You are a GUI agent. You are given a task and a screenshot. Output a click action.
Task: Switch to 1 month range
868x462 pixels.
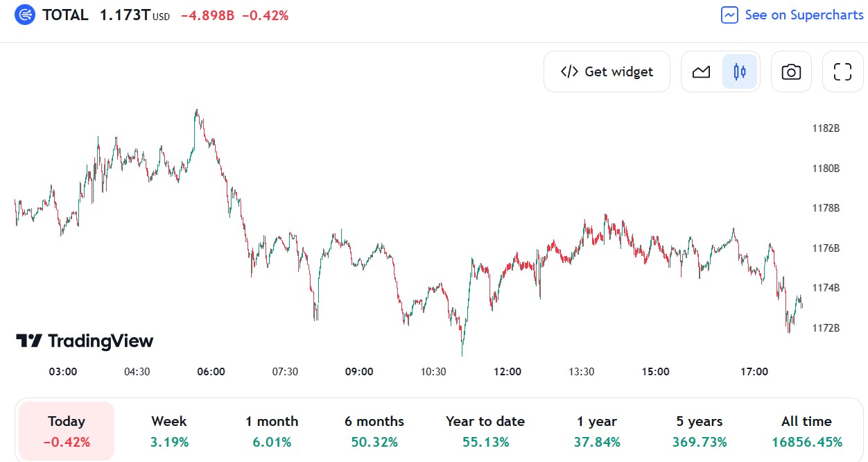tap(272, 431)
